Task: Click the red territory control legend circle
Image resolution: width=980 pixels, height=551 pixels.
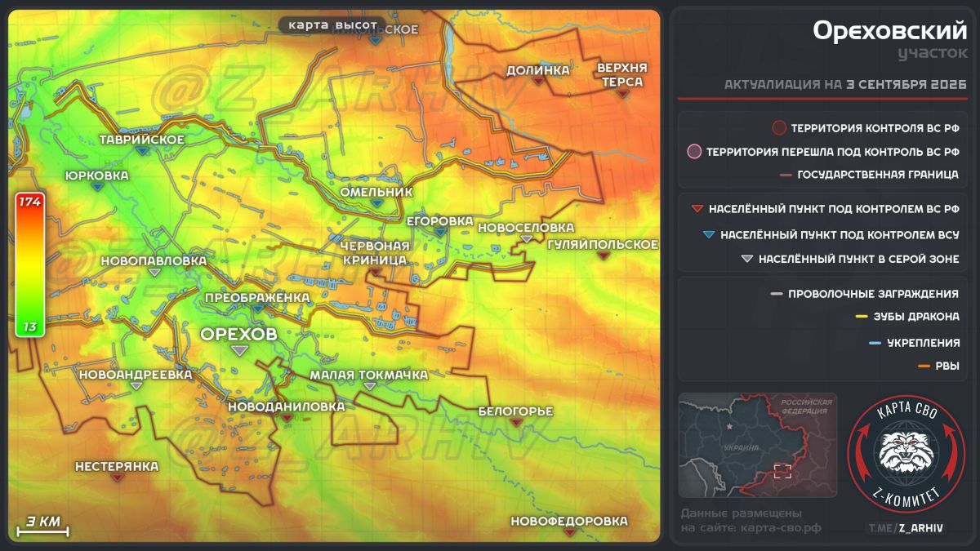Action: (x=779, y=127)
